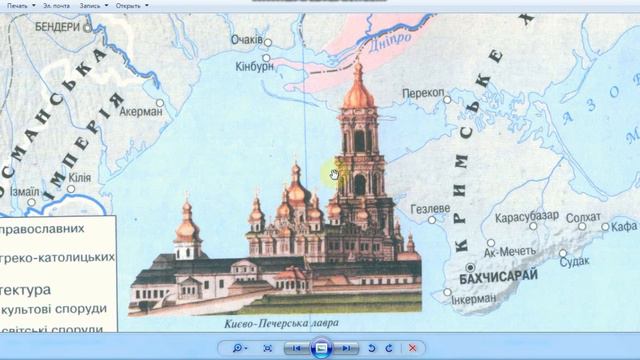Image resolution: width=640 pixels, height=360 pixels.
Task: Click the БЕНДЕРИ city label on map
Action: (58, 27)
